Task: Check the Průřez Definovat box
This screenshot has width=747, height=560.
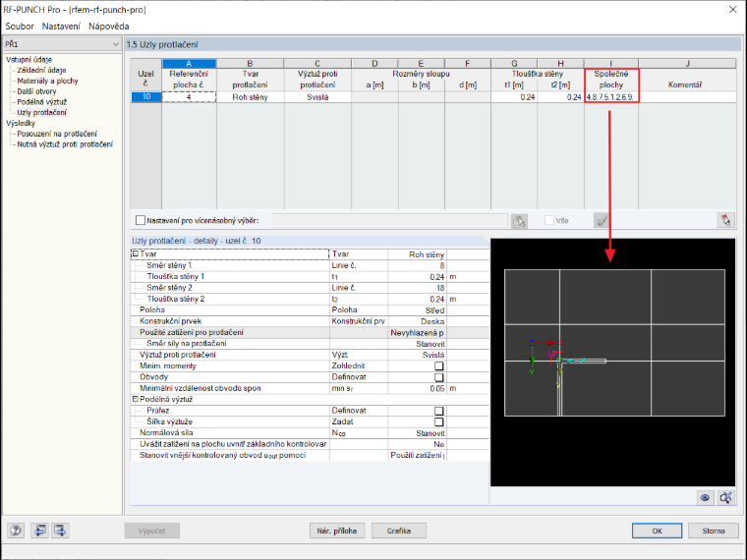Action: (438, 411)
